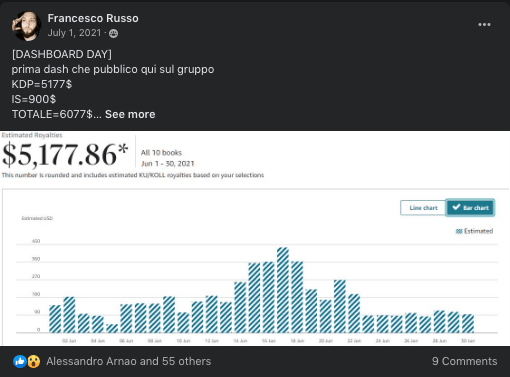Open the July 1, 2021 post timestamp
This screenshot has height=377, width=510.
(x=74, y=33)
